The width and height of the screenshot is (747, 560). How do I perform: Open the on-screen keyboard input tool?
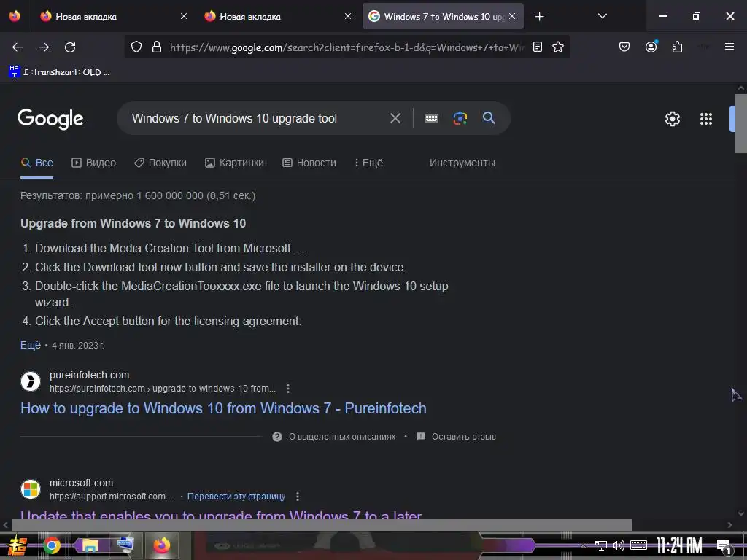(x=431, y=118)
